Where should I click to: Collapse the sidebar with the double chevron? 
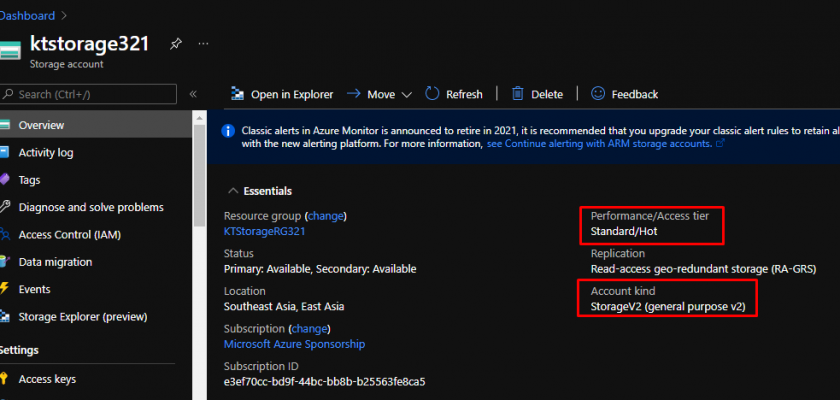(x=193, y=94)
